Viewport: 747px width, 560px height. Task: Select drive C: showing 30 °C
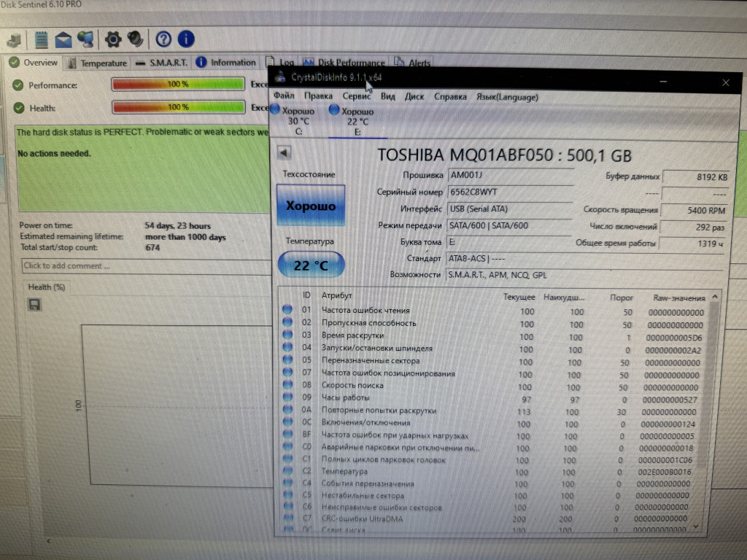point(298,121)
